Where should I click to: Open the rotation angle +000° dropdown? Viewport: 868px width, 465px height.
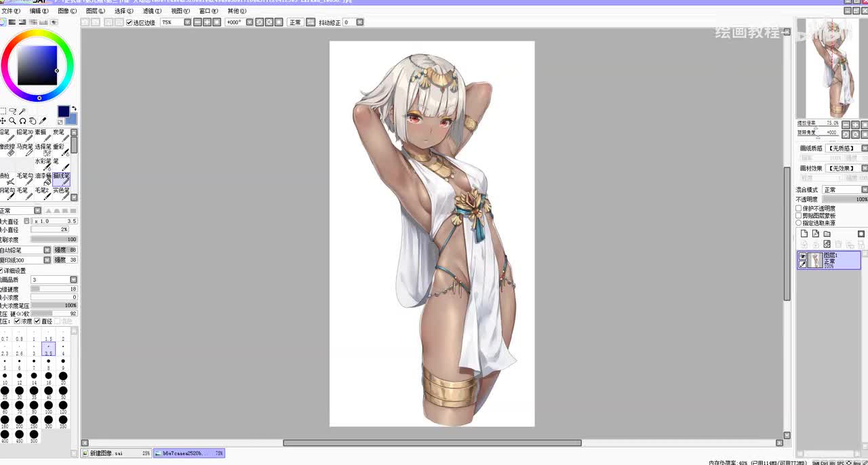[x=250, y=22]
